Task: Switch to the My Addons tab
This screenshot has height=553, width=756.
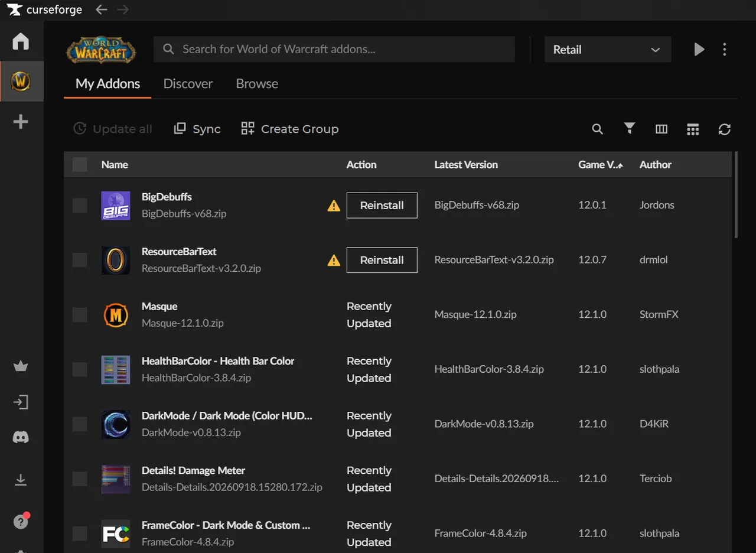Action: point(107,84)
